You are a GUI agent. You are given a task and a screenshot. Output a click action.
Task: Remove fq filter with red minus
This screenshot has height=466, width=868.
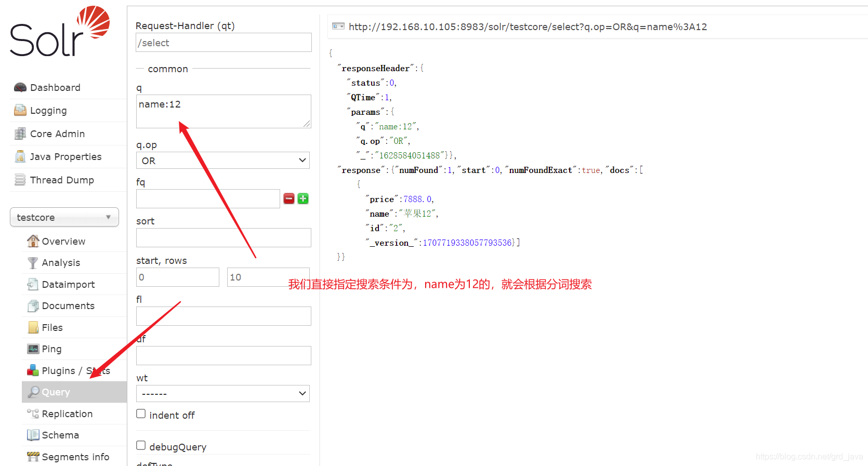(289, 198)
